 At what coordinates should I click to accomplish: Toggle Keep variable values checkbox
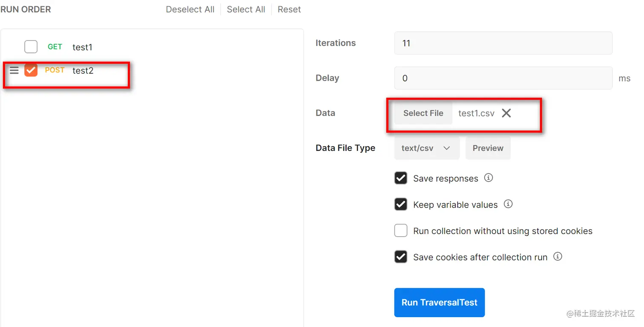401,205
